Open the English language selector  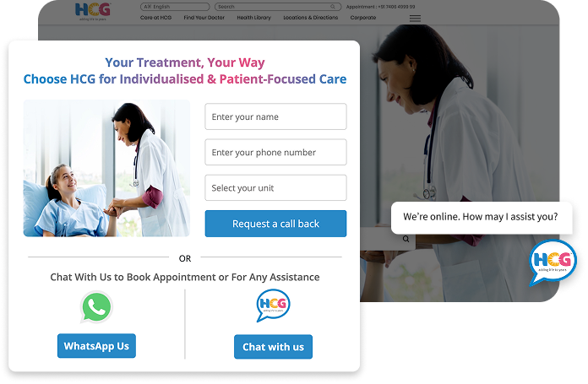point(175,7)
